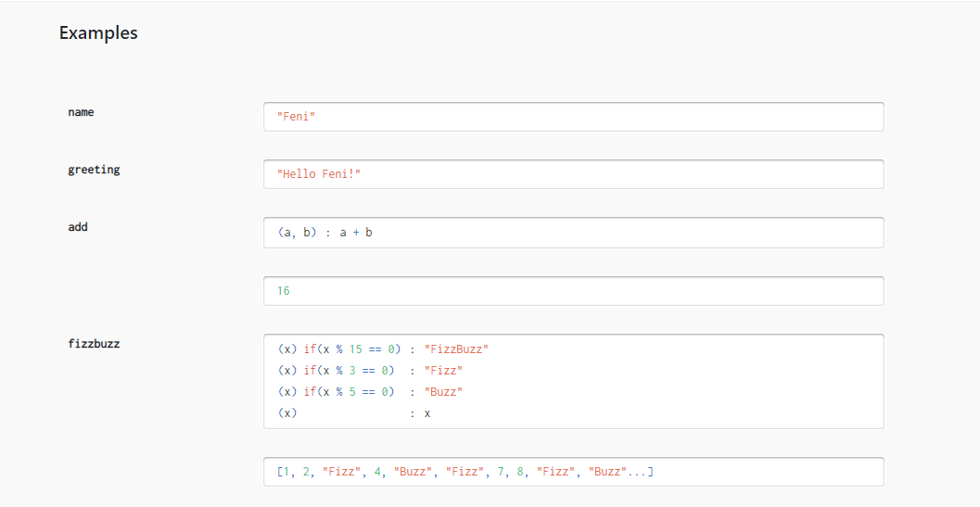Click the number 7 in the output list

point(501,473)
